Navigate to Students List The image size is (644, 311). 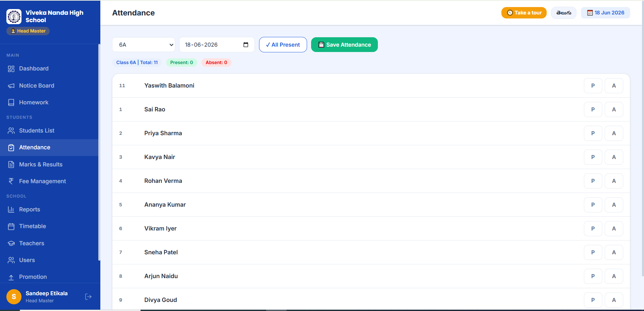49,131
